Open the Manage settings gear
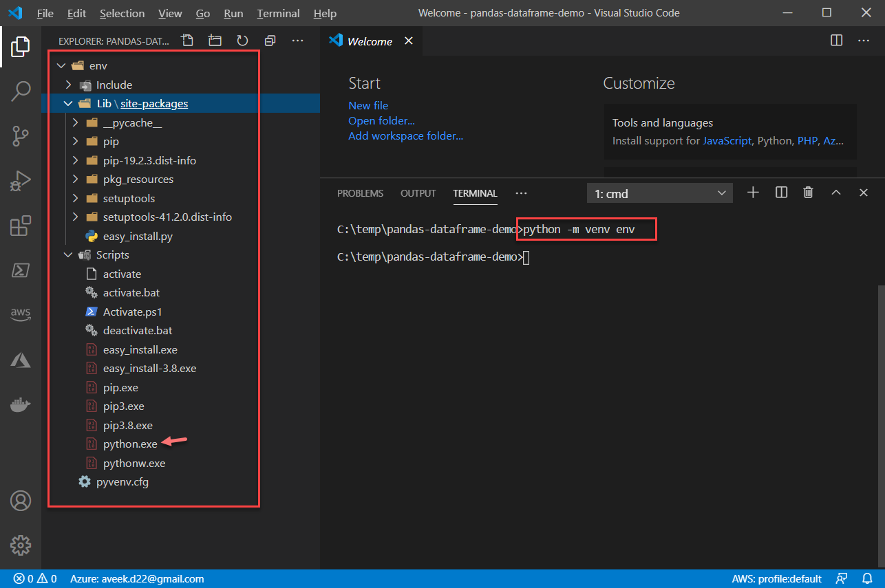Screen dimensions: 885x588 point(21,545)
